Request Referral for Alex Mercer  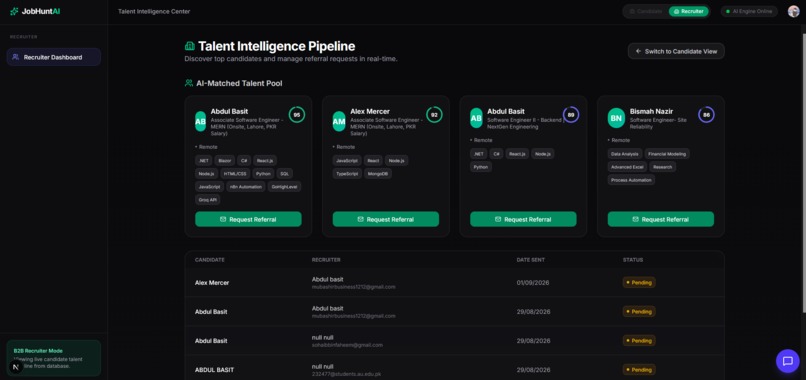[386, 219]
